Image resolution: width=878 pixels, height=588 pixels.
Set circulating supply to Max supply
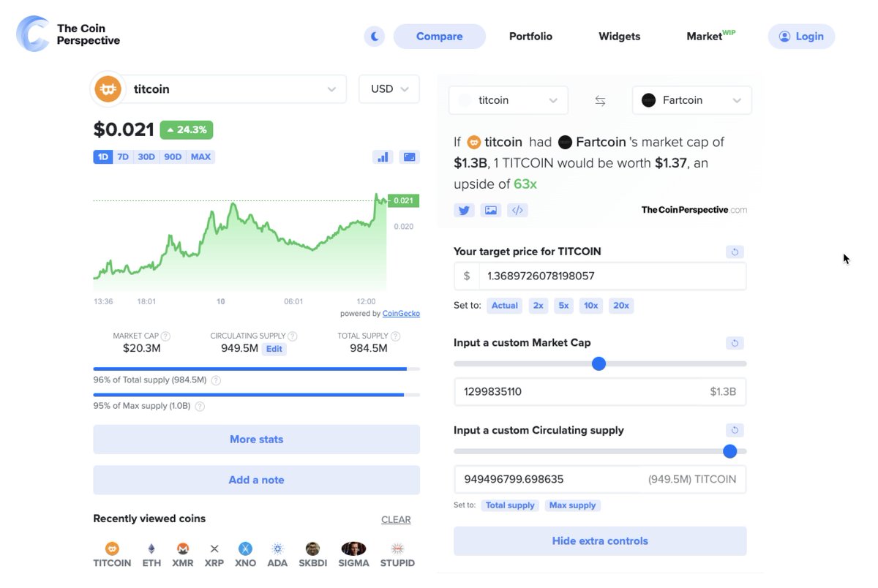[x=572, y=505]
